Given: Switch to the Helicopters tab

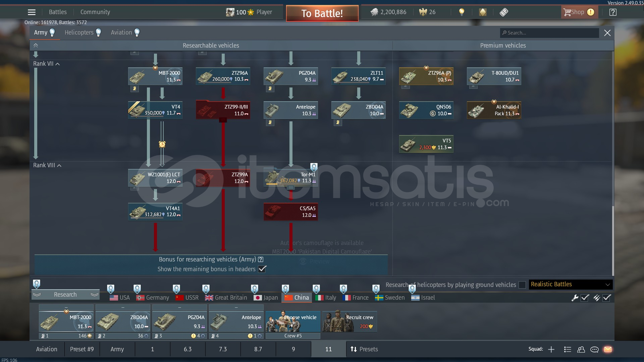Looking at the screenshot, I should [79, 33].
